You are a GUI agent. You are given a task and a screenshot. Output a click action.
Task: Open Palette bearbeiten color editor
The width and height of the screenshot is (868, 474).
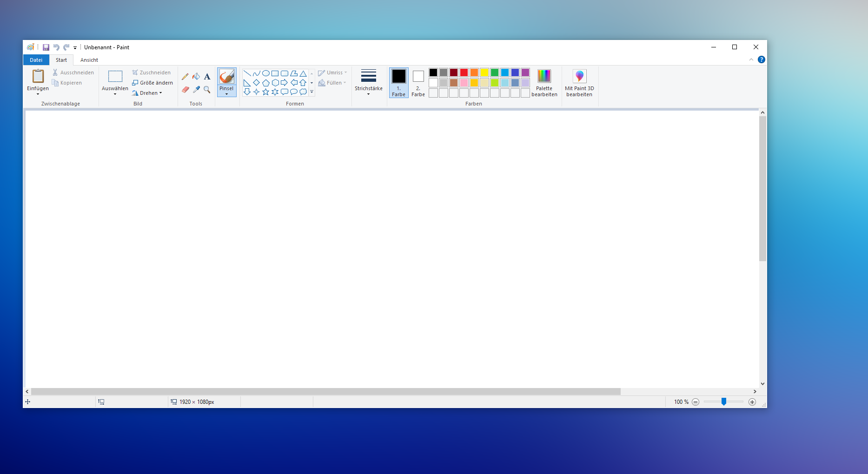coord(544,83)
